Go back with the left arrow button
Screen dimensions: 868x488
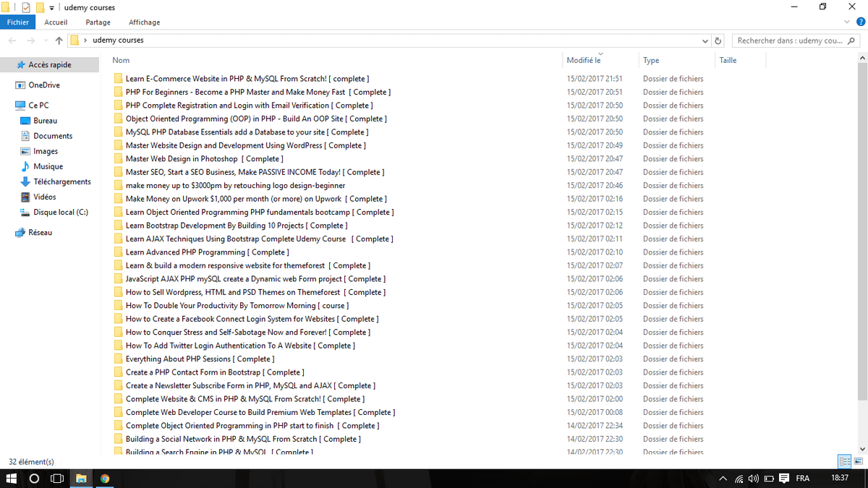pos(12,40)
